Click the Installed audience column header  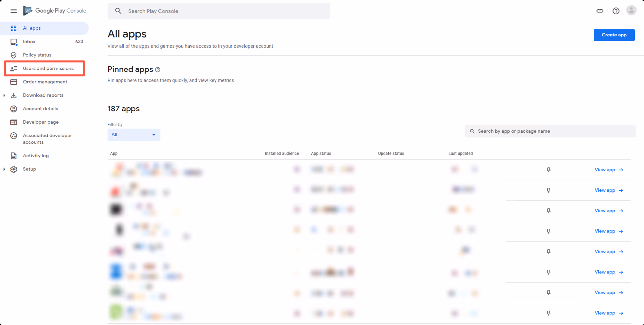tap(282, 154)
